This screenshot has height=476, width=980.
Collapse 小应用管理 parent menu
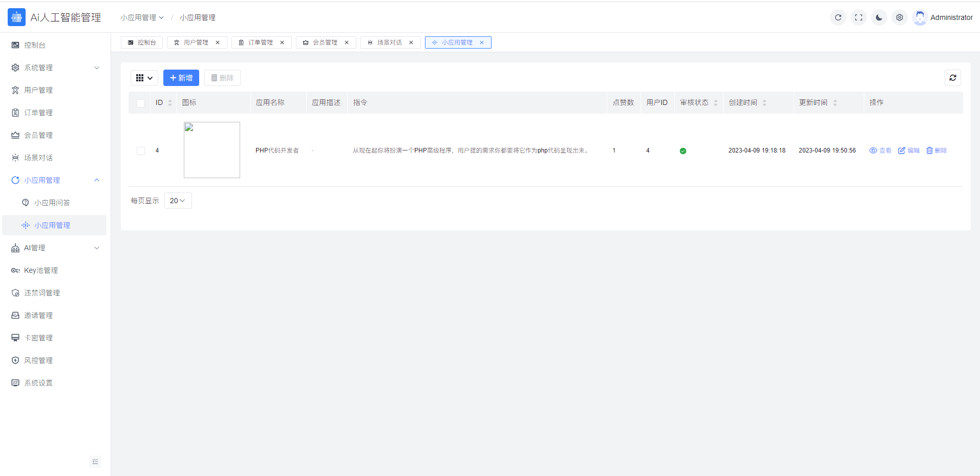pyautogui.click(x=55, y=180)
